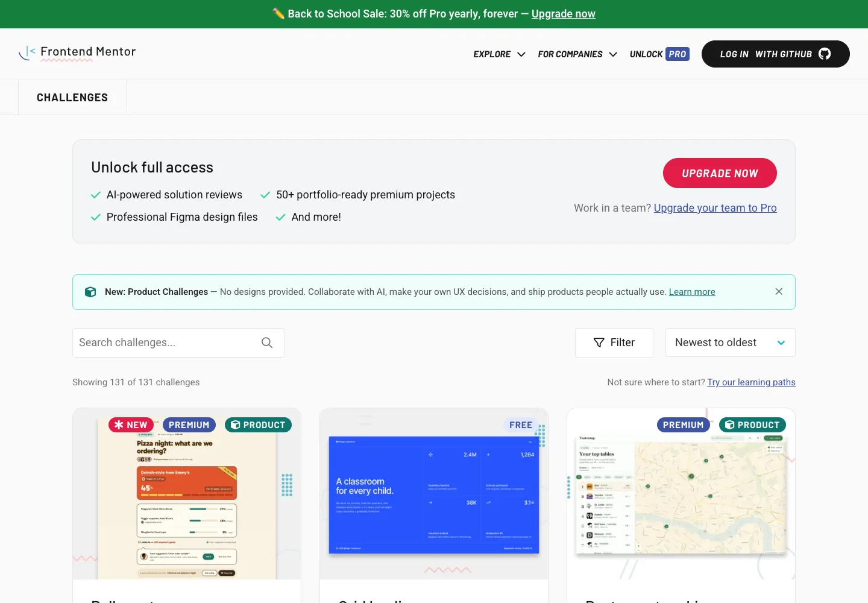Open the classroom for every child thumbnail
868x603 pixels.
[x=434, y=494]
